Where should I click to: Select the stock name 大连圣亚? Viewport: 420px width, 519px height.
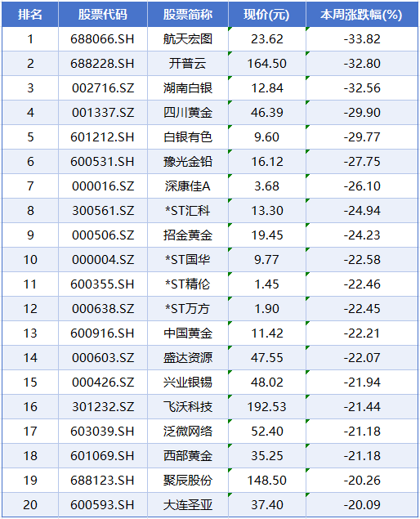click(188, 504)
